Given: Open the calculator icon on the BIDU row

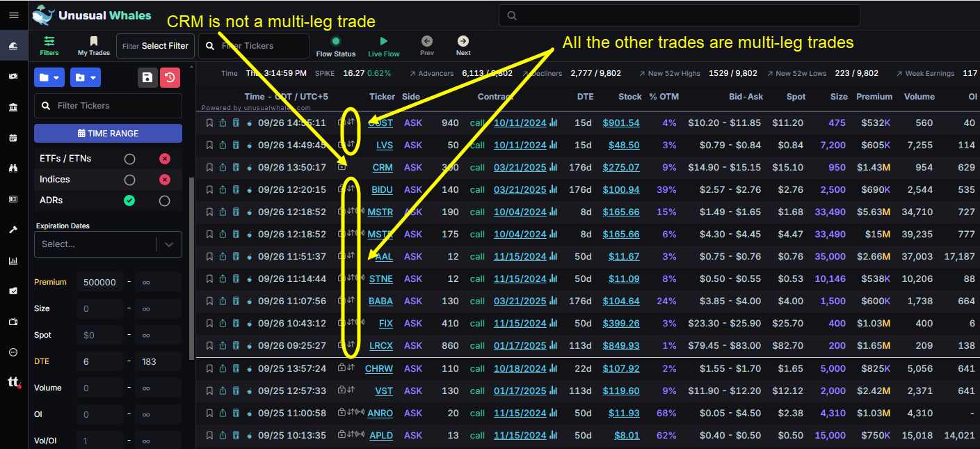Looking at the screenshot, I should click(x=235, y=189).
